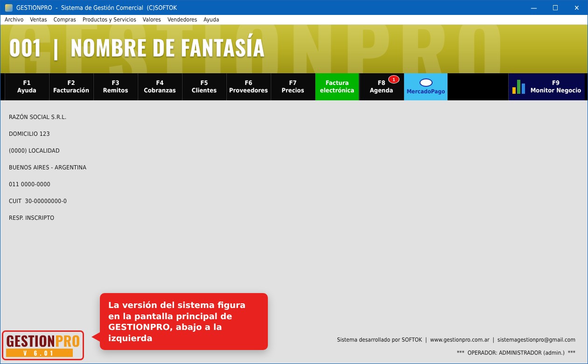Open the Archivo menu
Image resolution: width=588 pixels, height=364 pixels.
click(x=14, y=20)
